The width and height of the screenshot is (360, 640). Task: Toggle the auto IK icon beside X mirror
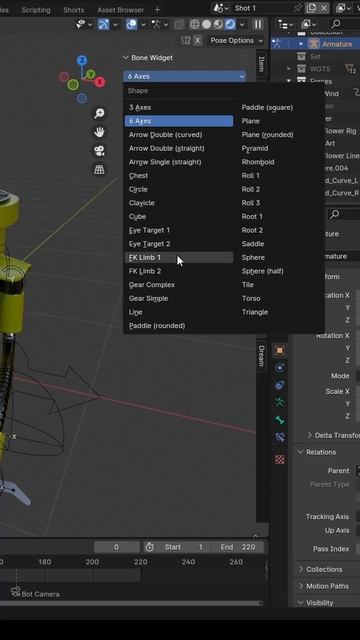pos(186,40)
